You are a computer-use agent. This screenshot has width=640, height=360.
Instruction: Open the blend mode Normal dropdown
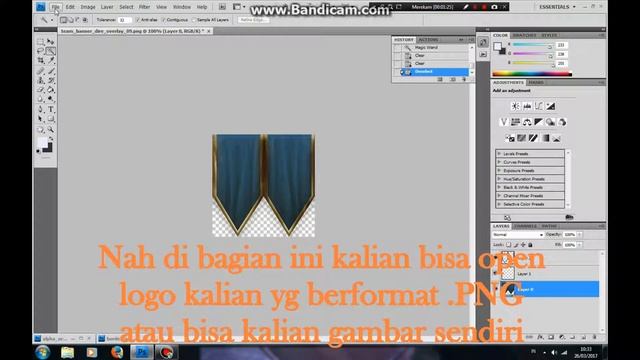(x=518, y=235)
